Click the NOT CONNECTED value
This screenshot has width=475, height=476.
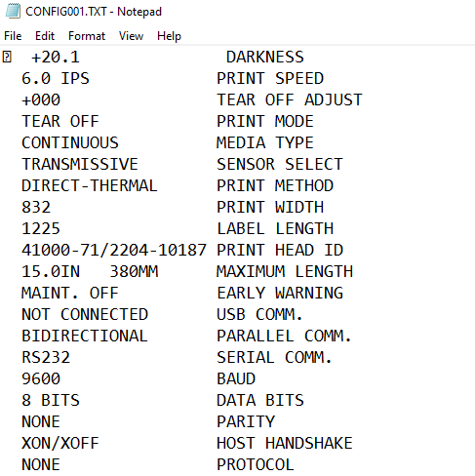pos(85,315)
